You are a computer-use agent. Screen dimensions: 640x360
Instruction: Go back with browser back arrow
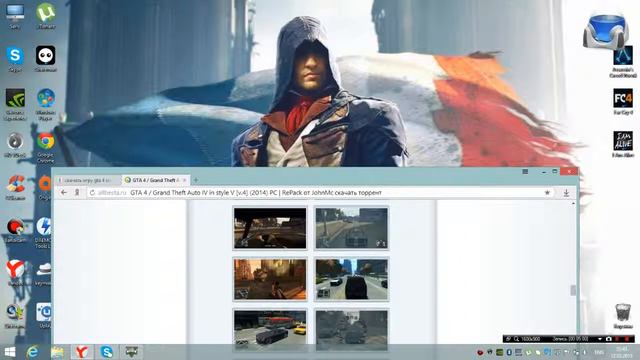[64, 192]
